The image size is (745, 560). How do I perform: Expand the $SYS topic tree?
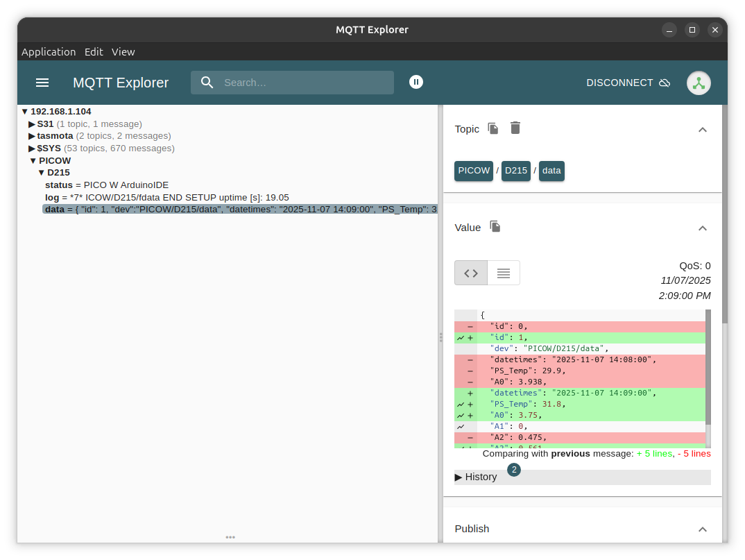[32, 149]
